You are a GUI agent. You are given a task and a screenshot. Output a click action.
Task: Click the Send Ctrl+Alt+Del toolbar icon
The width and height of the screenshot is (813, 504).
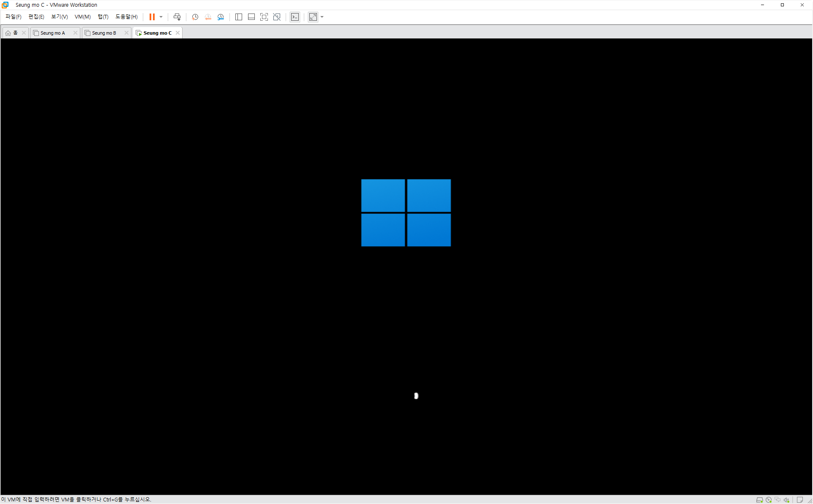click(177, 17)
